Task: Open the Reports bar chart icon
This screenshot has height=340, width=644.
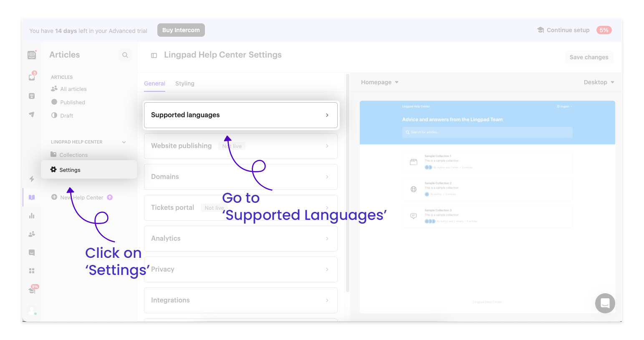Action: pos(32,216)
